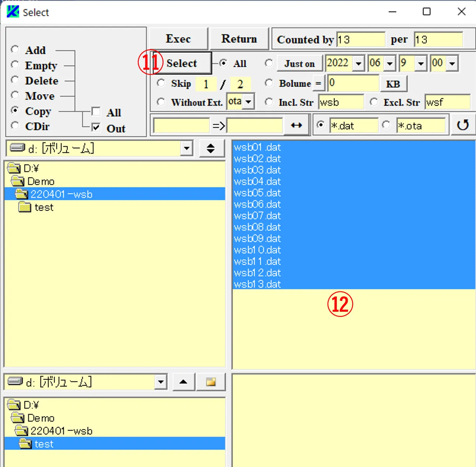
Task: Click the Bolume size input field
Action: [x=353, y=83]
